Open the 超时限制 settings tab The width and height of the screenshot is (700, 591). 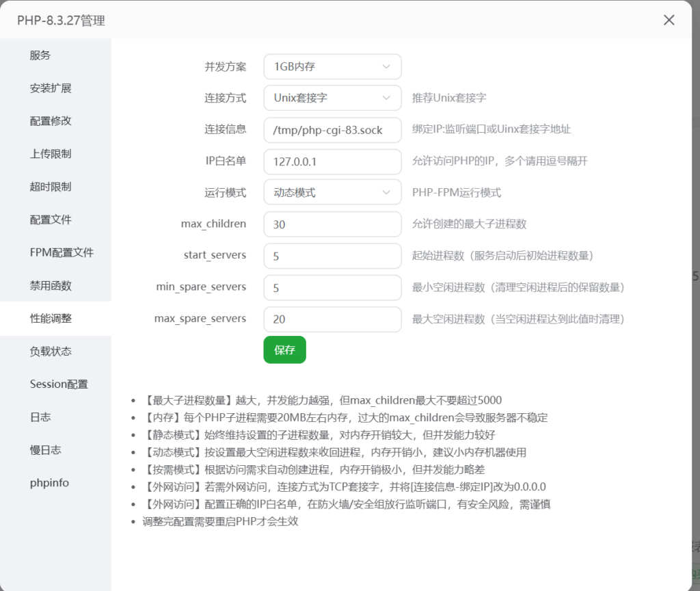[51, 187]
